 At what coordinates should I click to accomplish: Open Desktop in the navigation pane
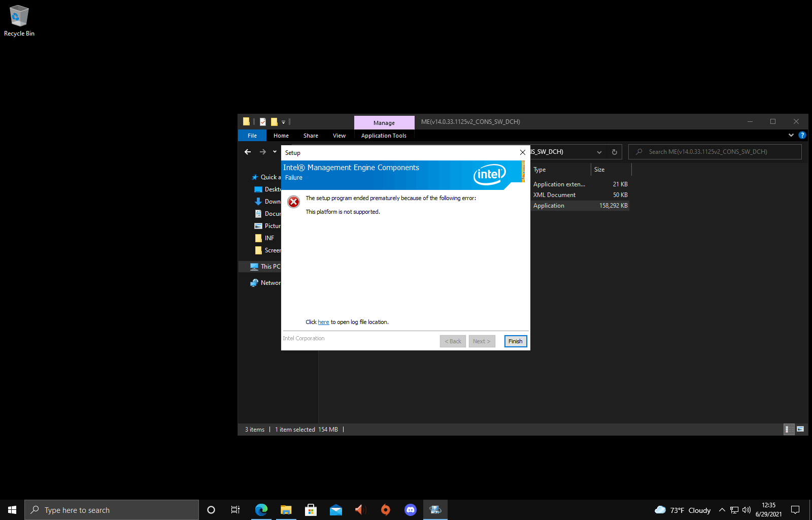(267, 189)
